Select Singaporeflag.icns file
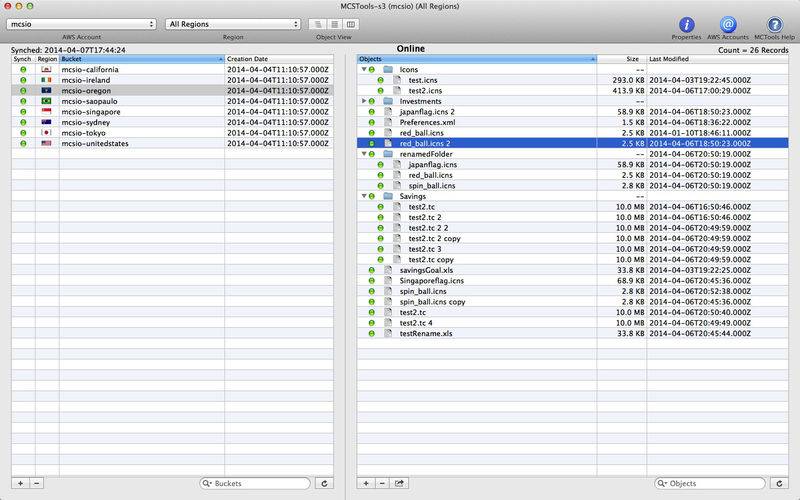The image size is (800, 500). 572,281
